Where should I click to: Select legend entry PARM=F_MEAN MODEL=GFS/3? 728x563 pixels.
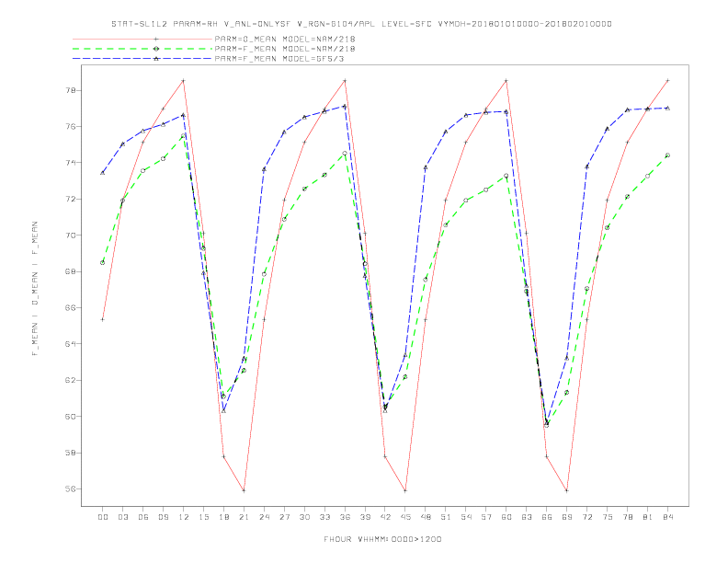point(279,59)
